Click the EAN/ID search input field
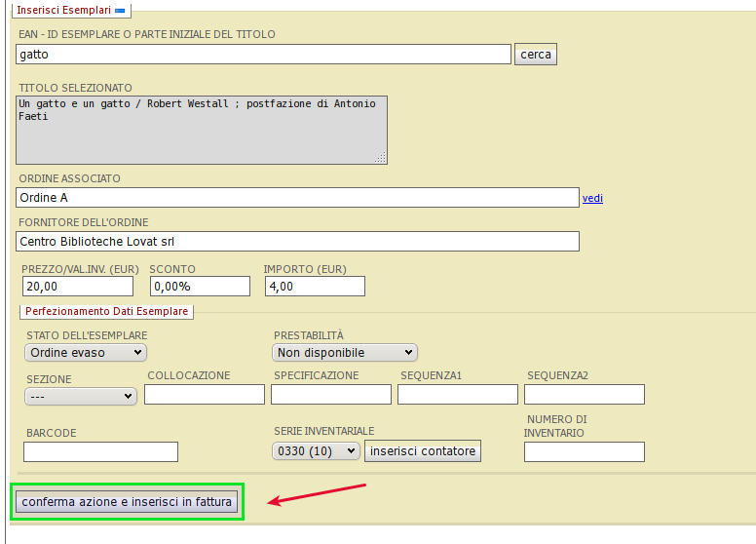The image size is (756, 544). [x=263, y=55]
